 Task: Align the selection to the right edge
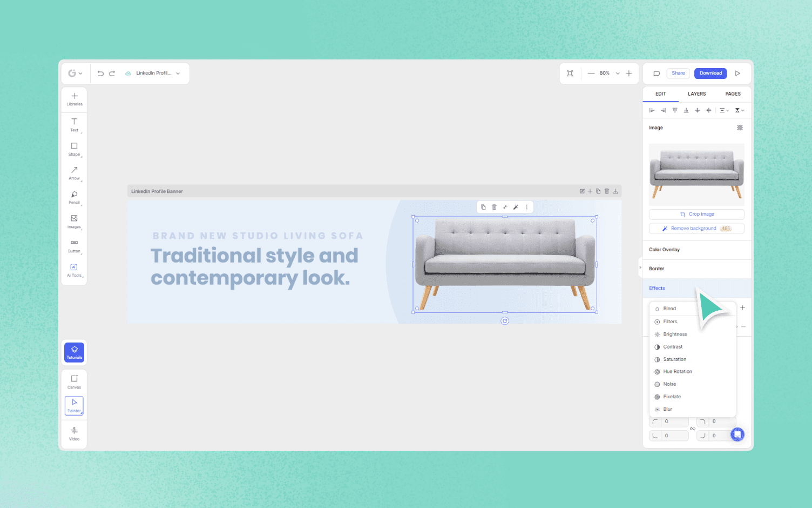(663, 110)
